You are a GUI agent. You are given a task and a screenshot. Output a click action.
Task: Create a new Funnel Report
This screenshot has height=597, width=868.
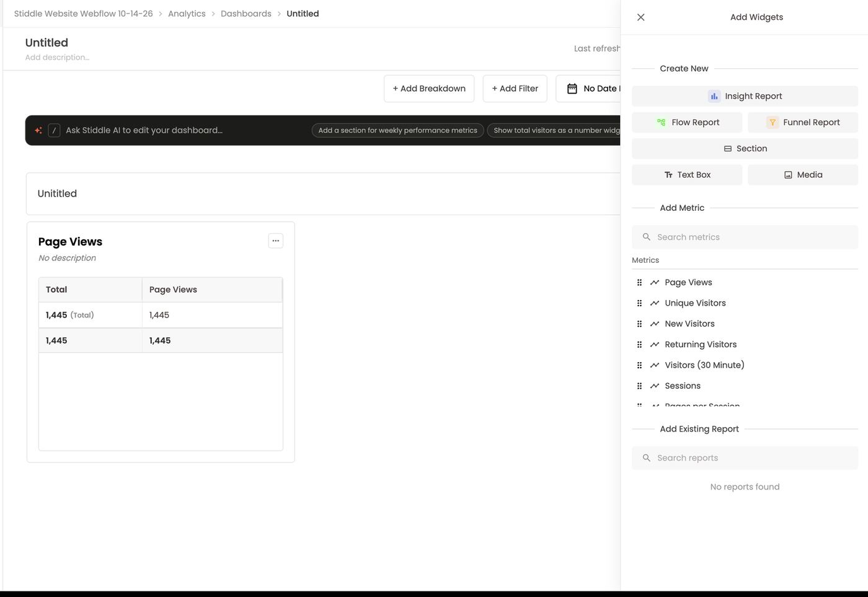tap(803, 122)
